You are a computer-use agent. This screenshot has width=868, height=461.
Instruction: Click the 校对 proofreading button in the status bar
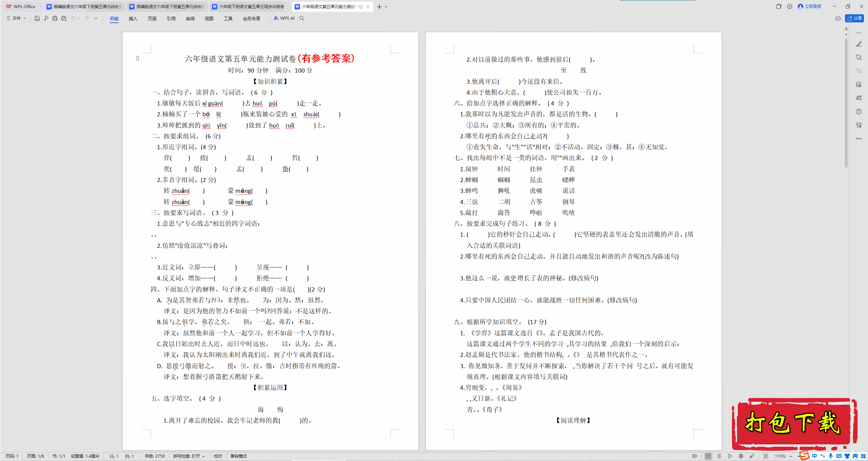tap(218, 456)
